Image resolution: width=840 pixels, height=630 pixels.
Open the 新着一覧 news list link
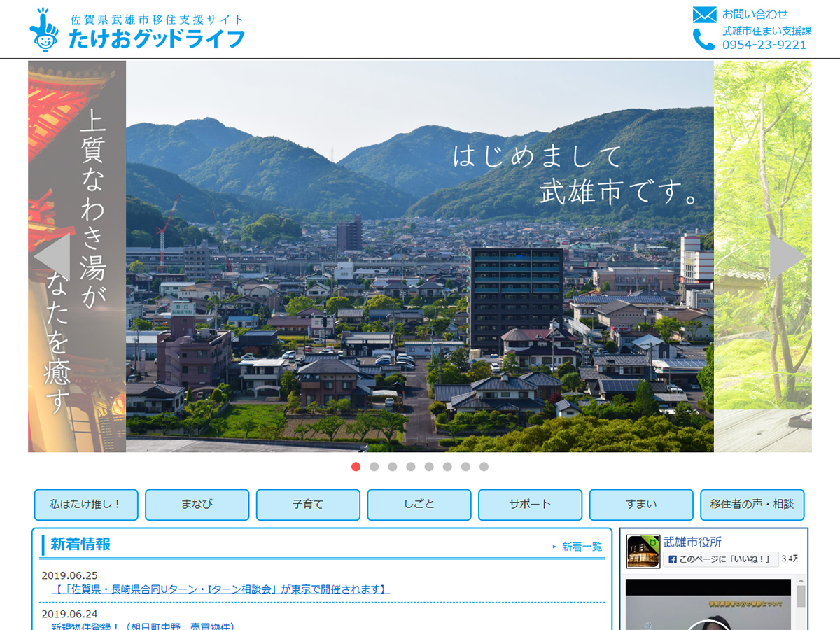581,547
